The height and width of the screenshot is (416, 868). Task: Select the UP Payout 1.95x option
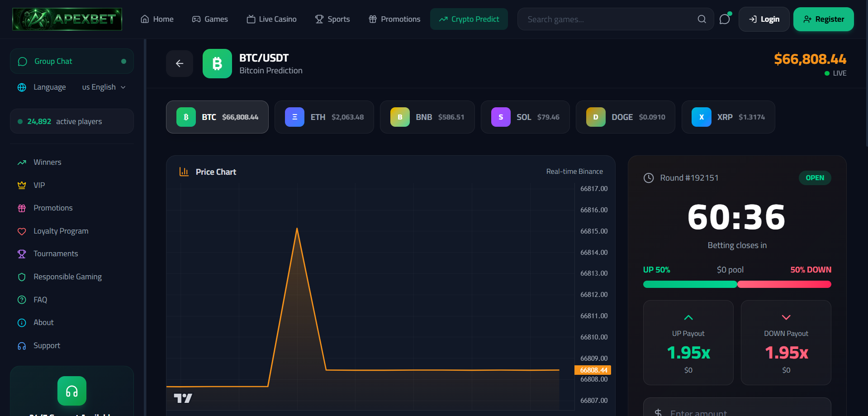point(688,343)
